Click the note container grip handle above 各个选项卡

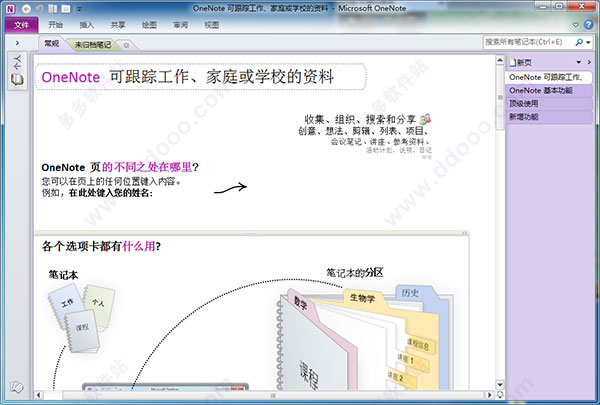click(x=249, y=233)
